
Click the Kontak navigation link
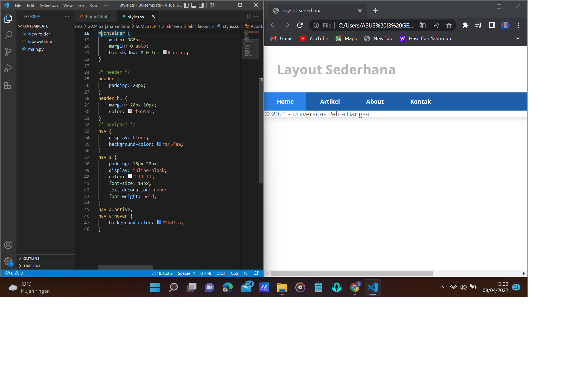pyautogui.click(x=420, y=101)
